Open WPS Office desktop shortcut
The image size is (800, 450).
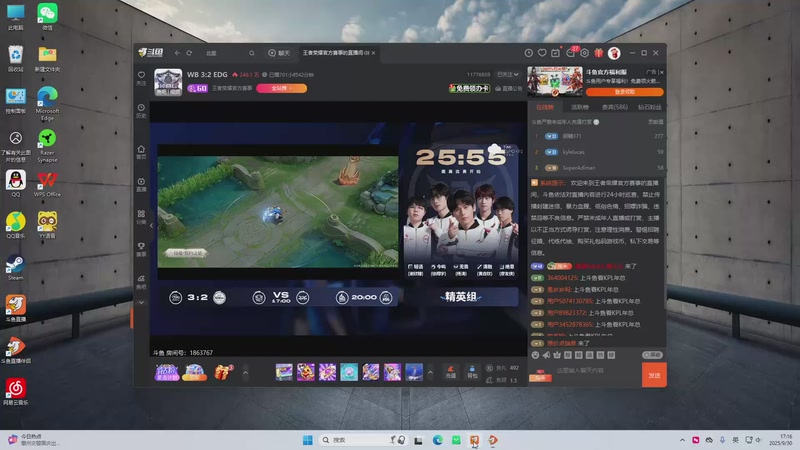[x=47, y=185]
